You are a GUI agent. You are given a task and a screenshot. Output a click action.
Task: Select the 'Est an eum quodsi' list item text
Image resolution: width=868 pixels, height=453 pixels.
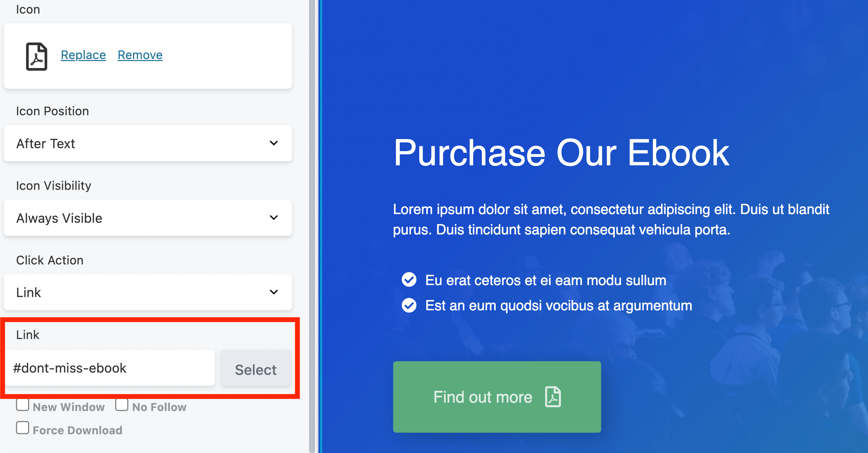[x=558, y=305]
